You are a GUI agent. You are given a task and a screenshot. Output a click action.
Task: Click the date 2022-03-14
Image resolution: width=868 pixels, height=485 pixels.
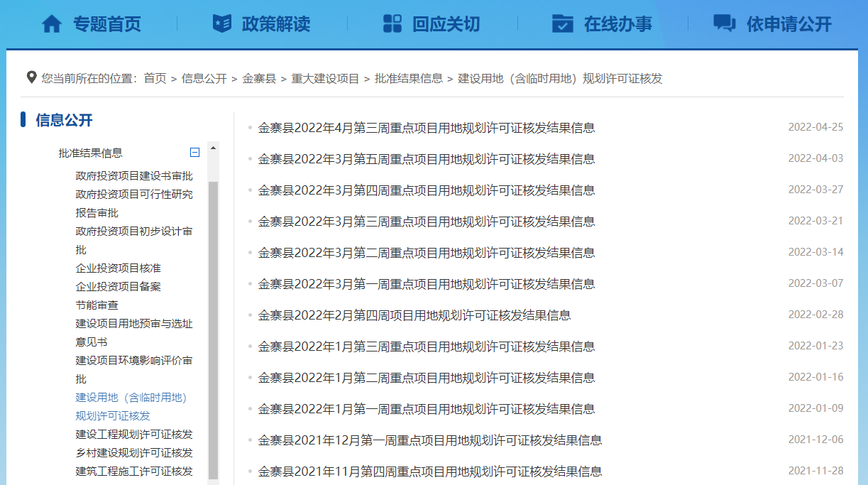coord(815,252)
